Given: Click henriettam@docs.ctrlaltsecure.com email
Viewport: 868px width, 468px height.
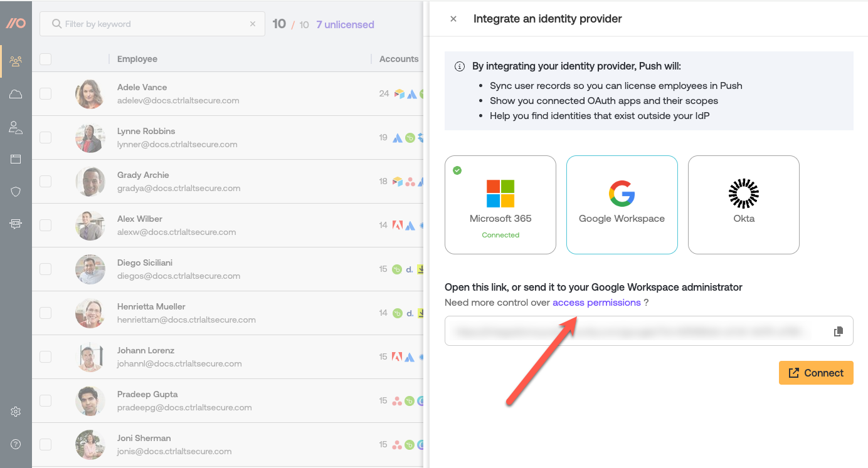Looking at the screenshot, I should [186, 320].
